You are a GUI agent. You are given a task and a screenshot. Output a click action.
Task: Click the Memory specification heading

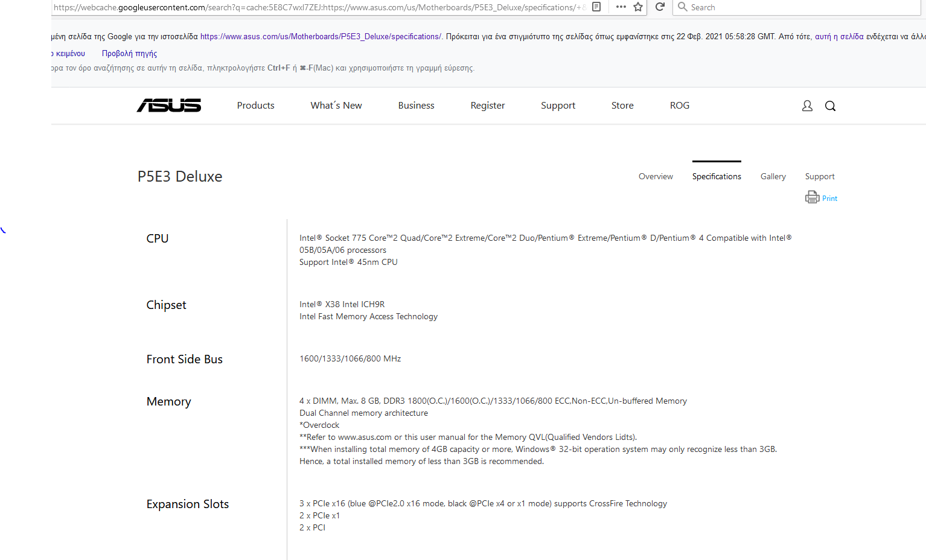click(x=168, y=401)
